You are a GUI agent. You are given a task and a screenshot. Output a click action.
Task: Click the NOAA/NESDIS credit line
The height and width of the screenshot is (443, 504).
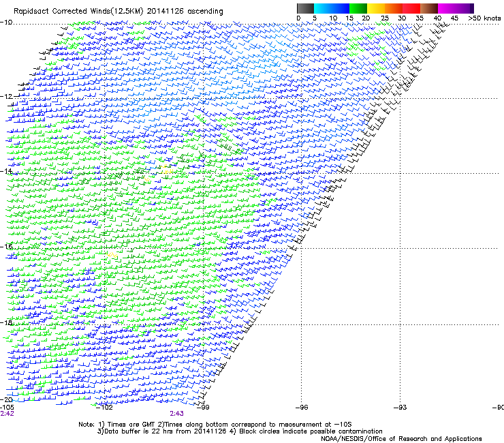point(401,439)
